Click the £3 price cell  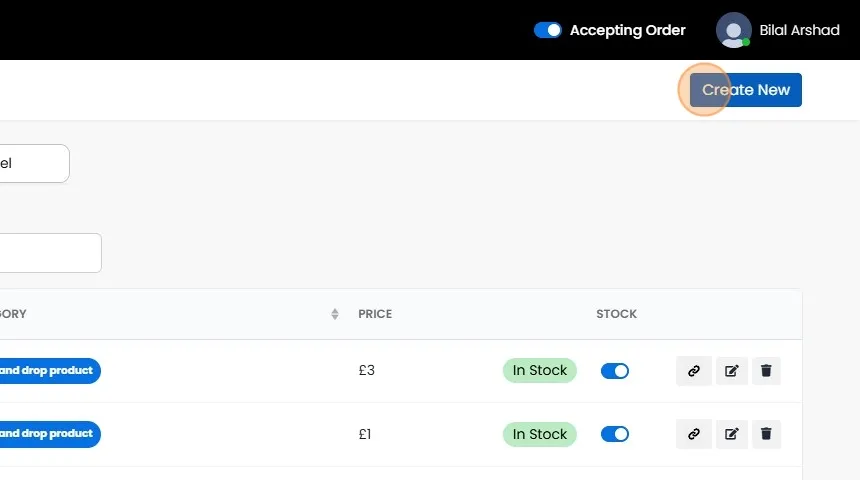(x=366, y=370)
